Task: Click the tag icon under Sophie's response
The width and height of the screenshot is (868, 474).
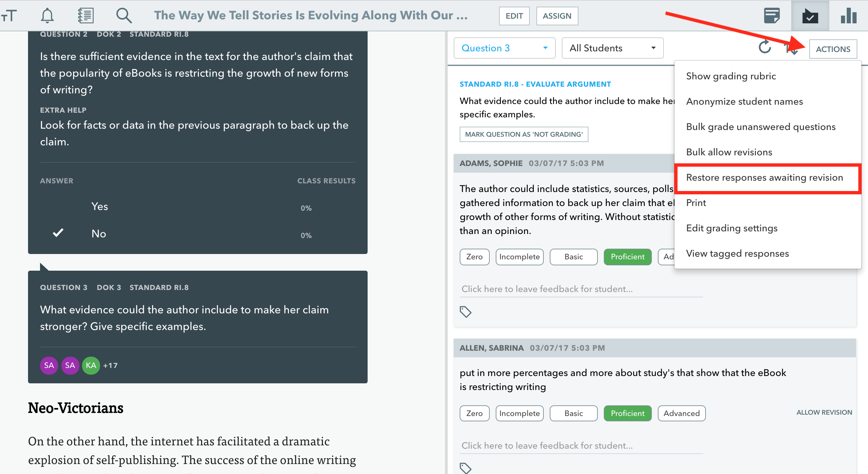Action: coord(466,312)
